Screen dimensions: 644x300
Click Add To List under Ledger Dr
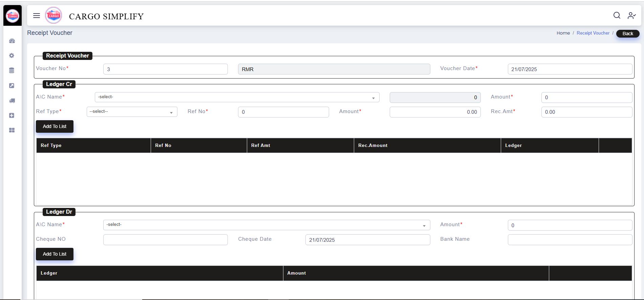click(55, 254)
